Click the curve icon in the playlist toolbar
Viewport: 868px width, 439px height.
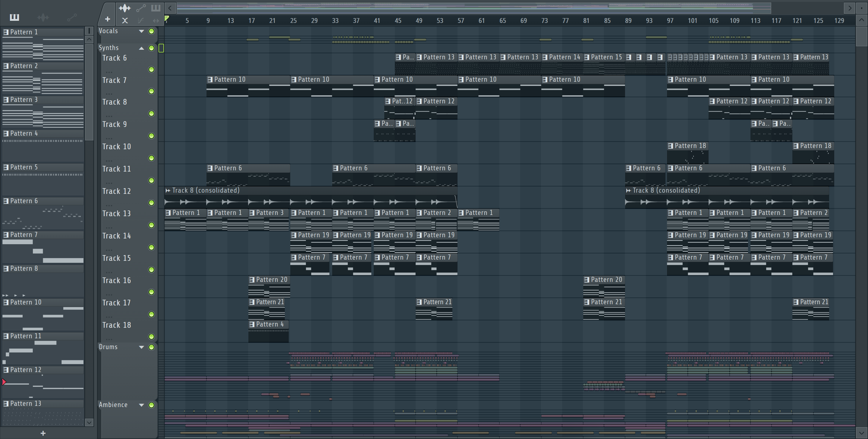pyautogui.click(x=141, y=21)
